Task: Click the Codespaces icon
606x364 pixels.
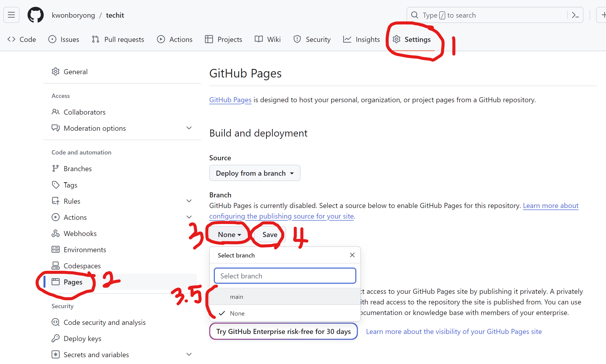Action: pyautogui.click(x=56, y=266)
